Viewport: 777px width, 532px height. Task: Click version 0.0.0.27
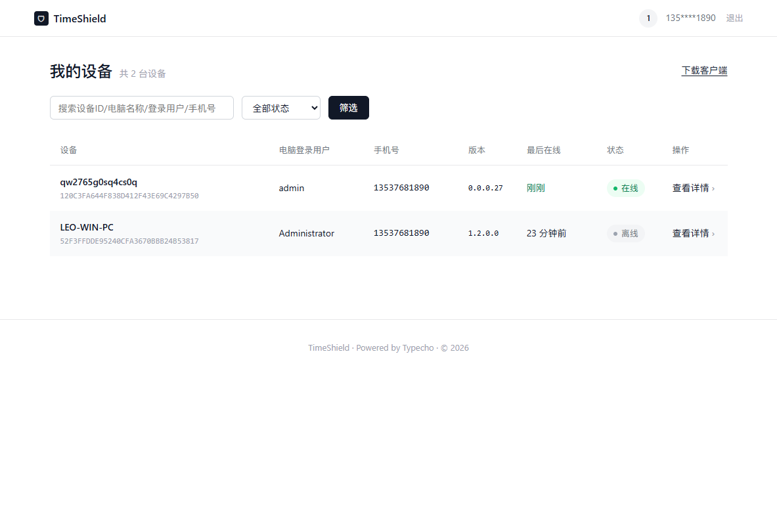[485, 188]
